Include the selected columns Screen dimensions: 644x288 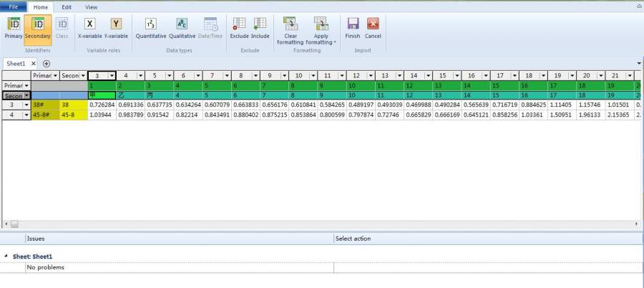point(260,29)
